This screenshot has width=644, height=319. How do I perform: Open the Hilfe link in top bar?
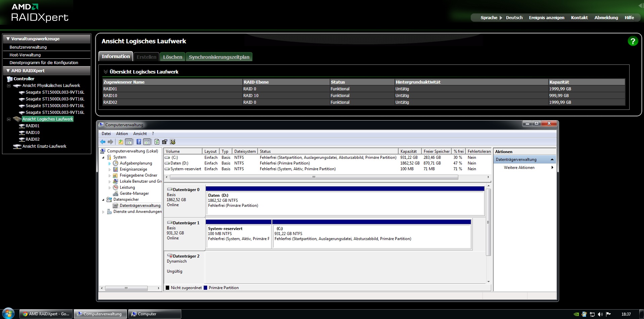(629, 18)
